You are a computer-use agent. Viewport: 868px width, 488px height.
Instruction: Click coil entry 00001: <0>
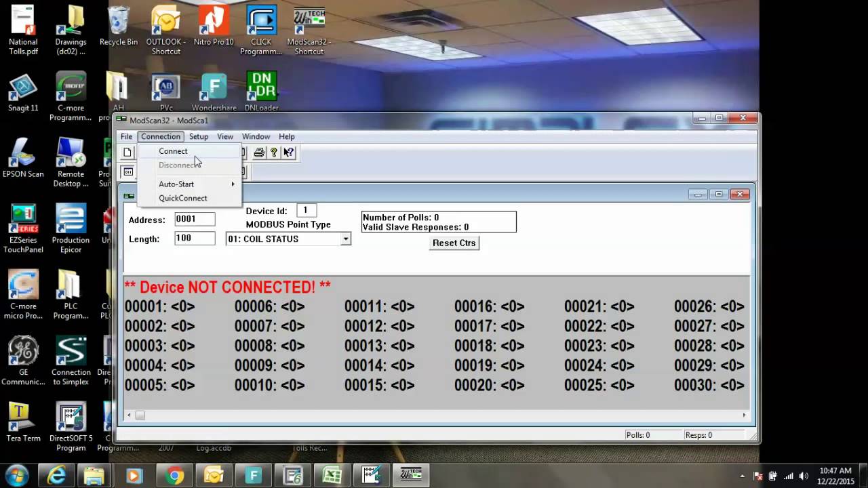click(x=160, y=306)
